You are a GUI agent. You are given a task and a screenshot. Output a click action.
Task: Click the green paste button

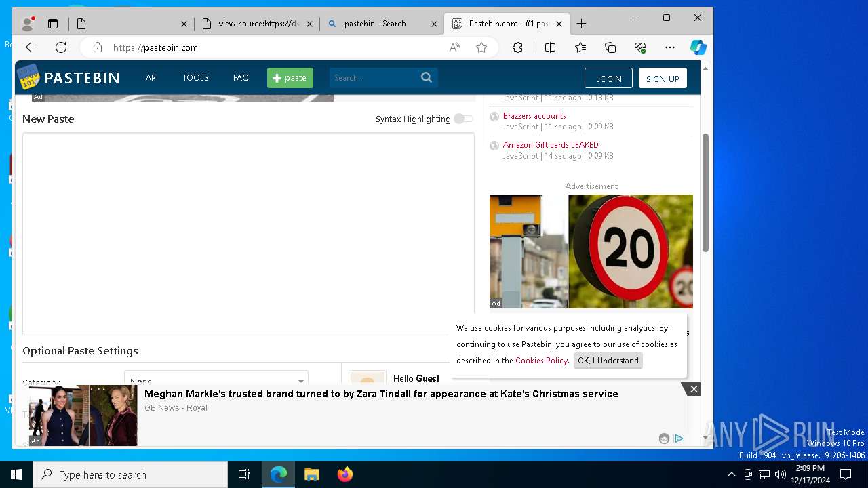coord(290,78)
